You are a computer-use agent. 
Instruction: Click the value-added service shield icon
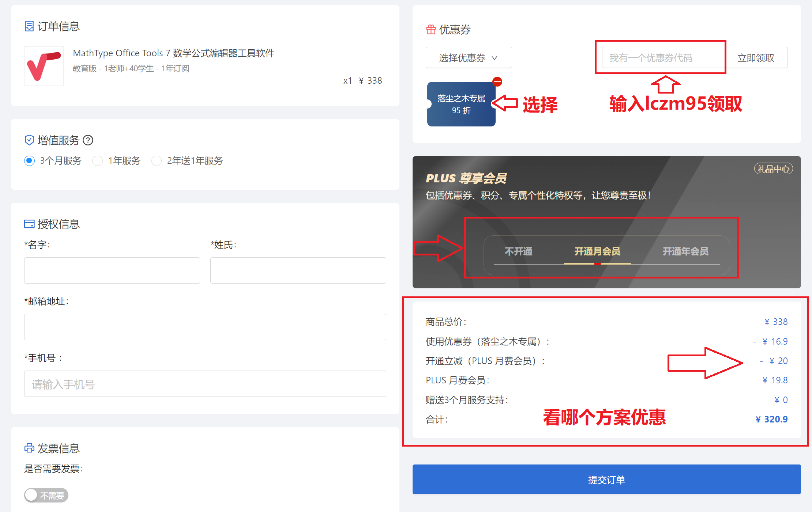click(x=29, y=140)
